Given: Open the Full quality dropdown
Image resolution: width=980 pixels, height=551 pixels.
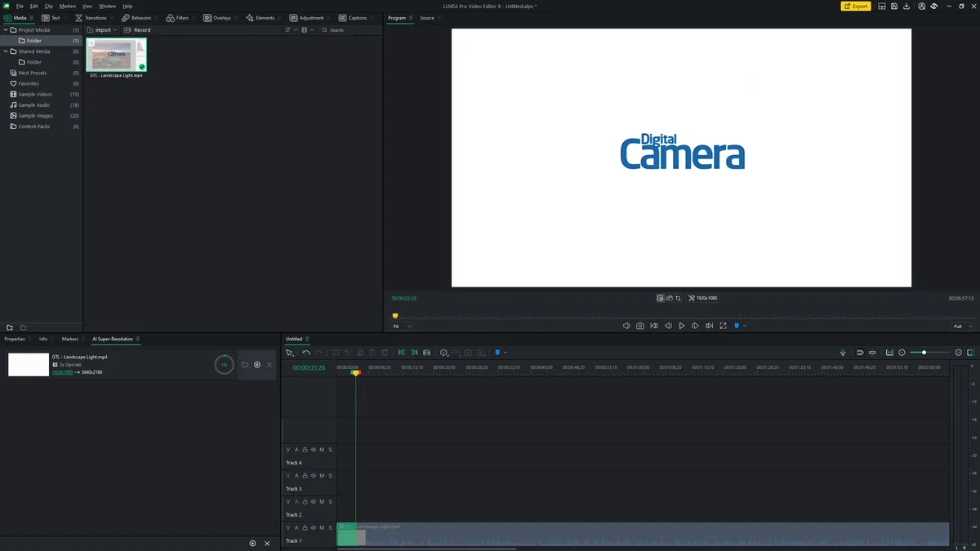Looking at the screenshot, I should [963, 327].
